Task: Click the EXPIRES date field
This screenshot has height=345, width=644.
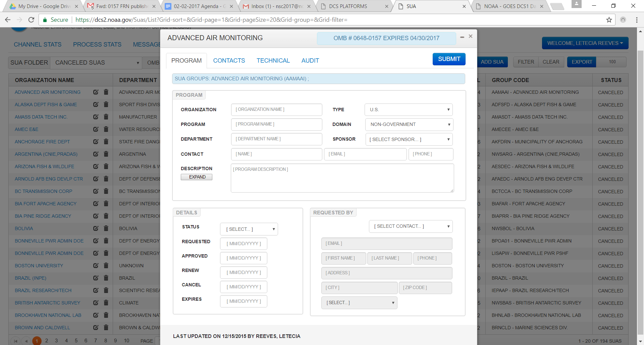Action: pos(244,301)
